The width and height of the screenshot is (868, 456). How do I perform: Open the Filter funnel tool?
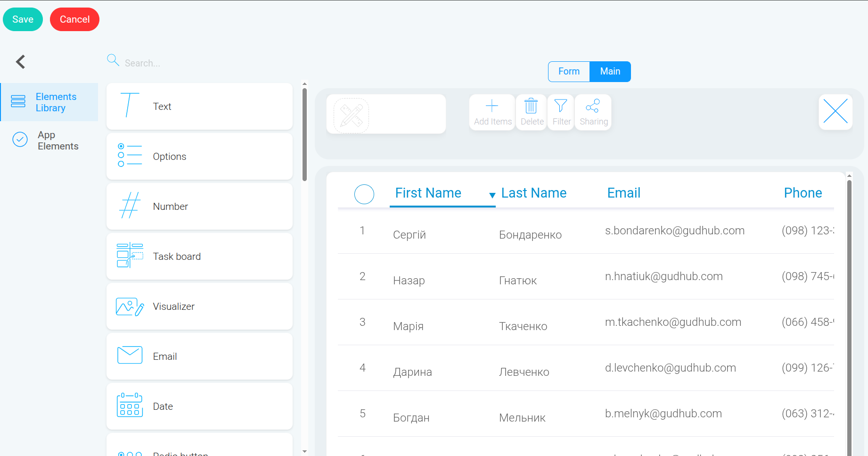pyautogui.click(x=561, y=106)
